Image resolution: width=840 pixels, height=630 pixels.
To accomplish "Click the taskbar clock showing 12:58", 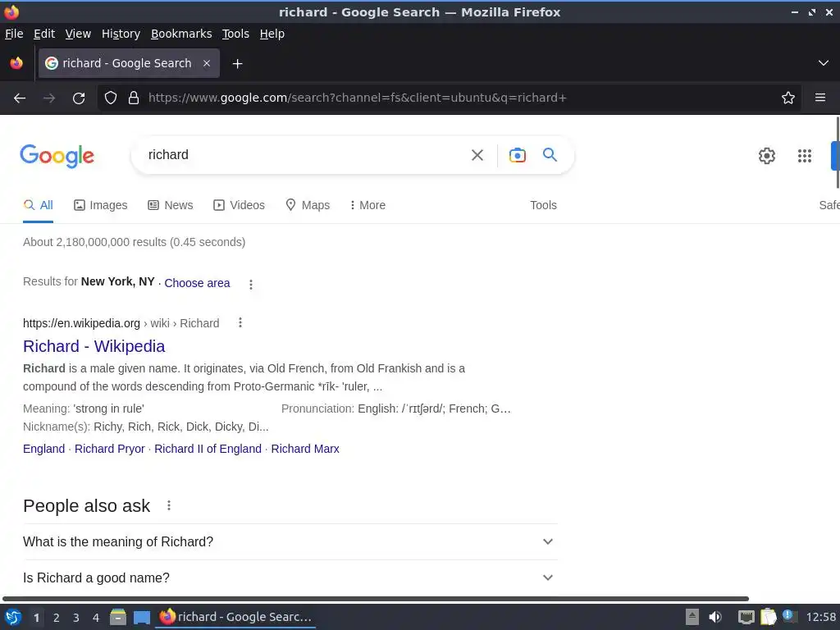I will (820, 617).
